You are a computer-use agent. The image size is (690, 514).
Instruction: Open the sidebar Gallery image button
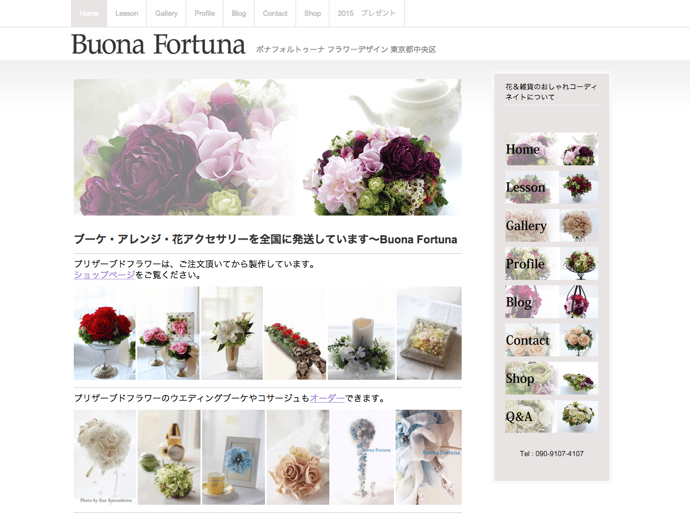point(551,226)
